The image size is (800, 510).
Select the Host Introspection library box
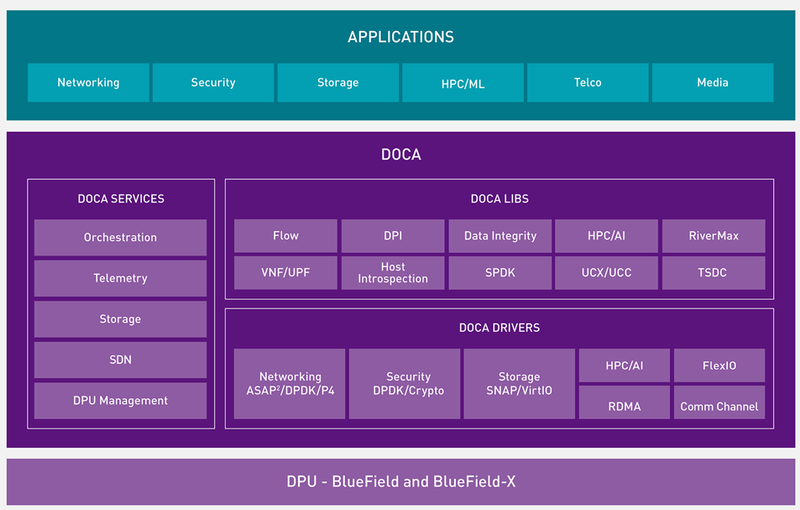click(393, 273)
